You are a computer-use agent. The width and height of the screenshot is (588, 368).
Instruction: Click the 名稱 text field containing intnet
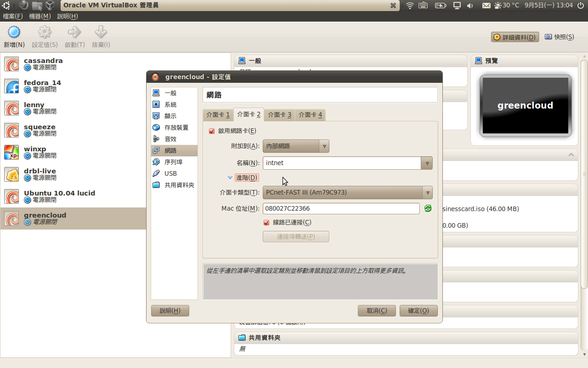coord(342,163)
